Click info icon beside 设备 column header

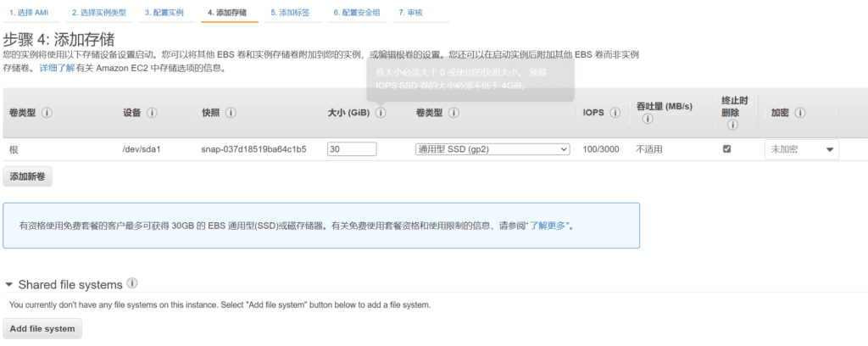click(152, 113)
